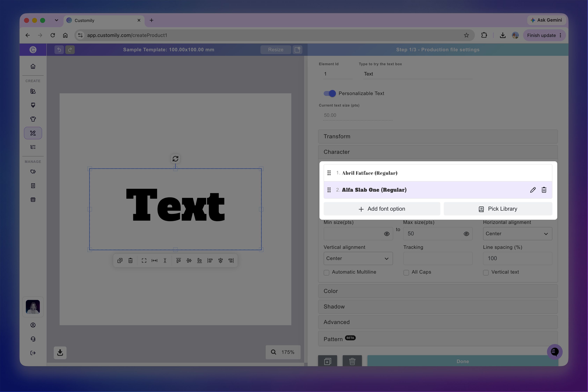Toggle the Personalizable Text switch
The image size is (588, 392).
tap(329, 93)
